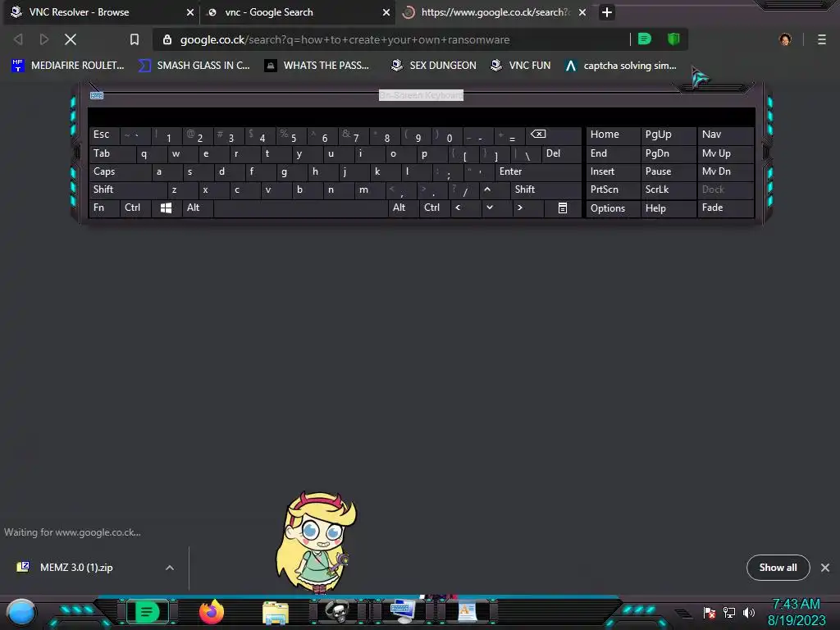The image size is (840, 630).
Task: Toggle the right Shift key
Action: (x=546, y=189)
